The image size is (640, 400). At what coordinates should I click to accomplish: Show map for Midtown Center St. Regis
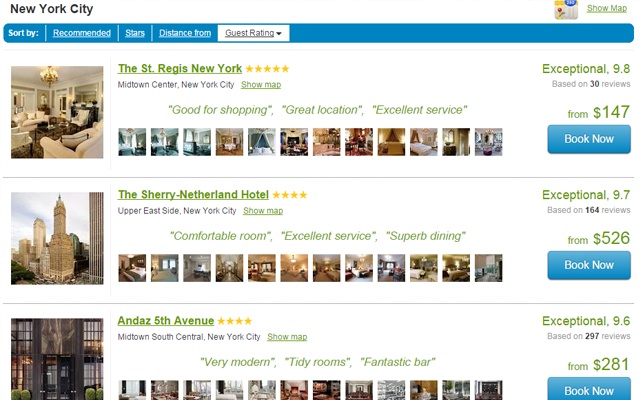pos(261,85)
